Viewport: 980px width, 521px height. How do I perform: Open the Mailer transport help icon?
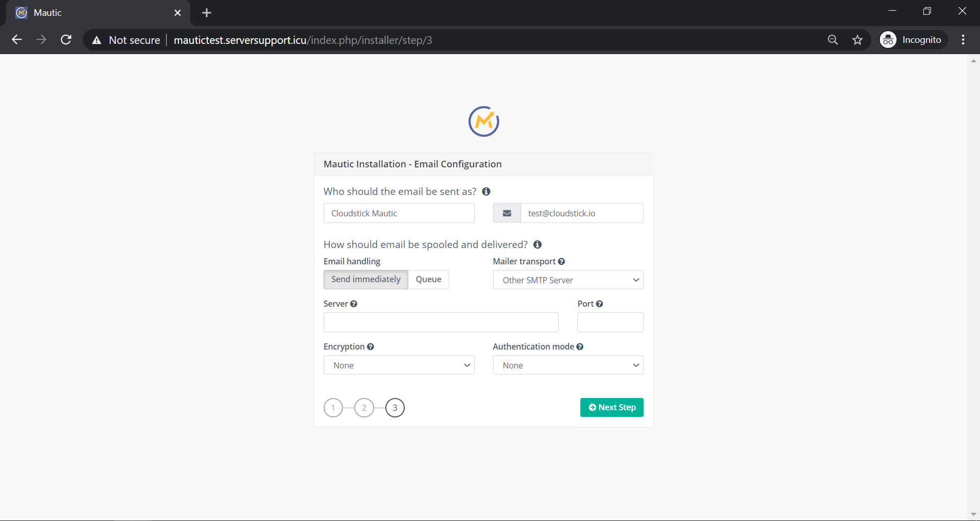pos(561,261)
